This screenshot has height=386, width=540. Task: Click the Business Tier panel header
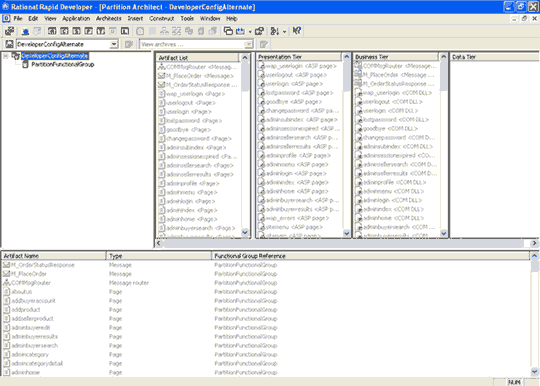[396, 57]
